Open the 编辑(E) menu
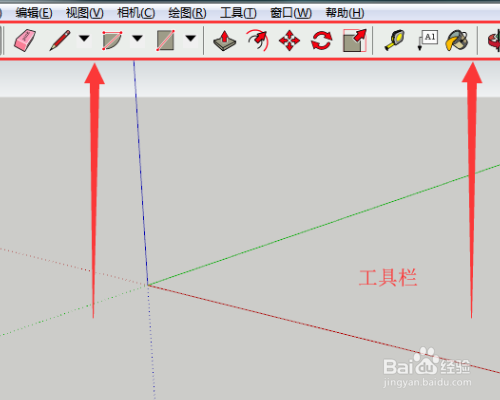 (x=34, y=13)
